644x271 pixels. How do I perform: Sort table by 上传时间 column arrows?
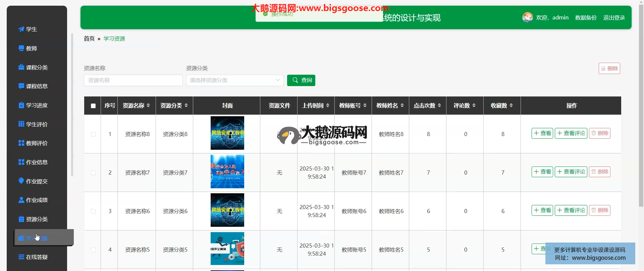tap(328, 106)
